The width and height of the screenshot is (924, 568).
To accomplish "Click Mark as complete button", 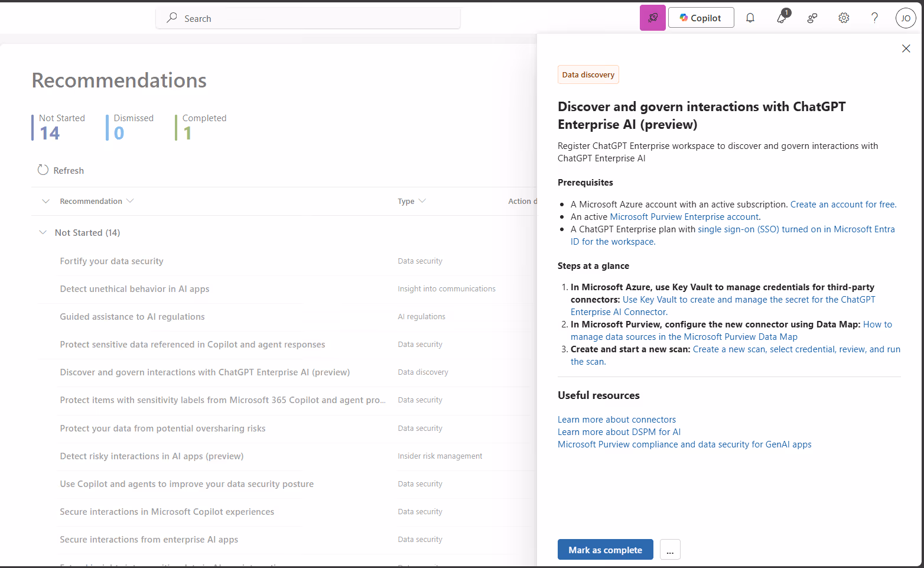I will tap(606, 550).
